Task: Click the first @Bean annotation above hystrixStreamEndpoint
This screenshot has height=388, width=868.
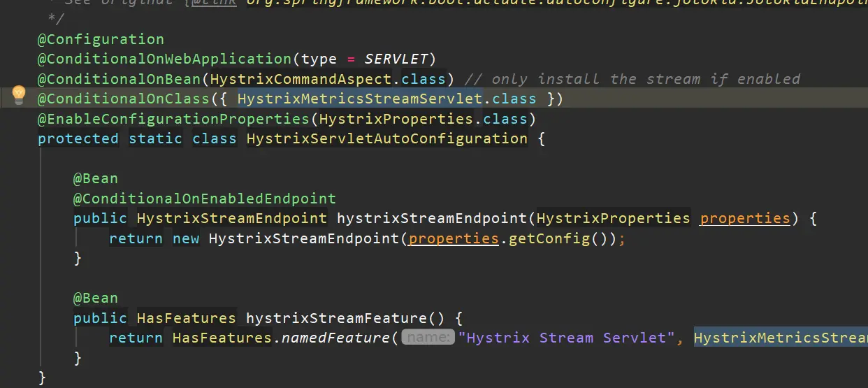Action: tap(96, 178)
